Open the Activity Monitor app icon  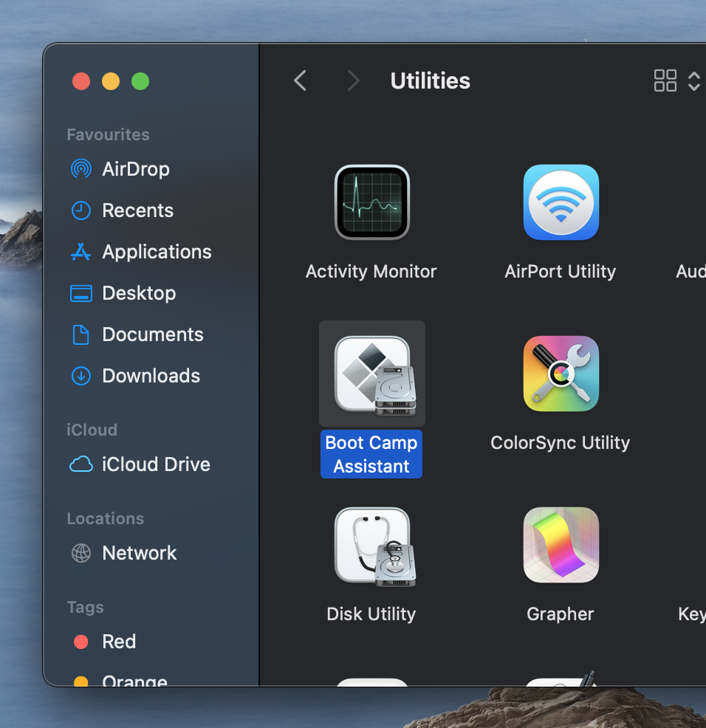coord(372,202)
